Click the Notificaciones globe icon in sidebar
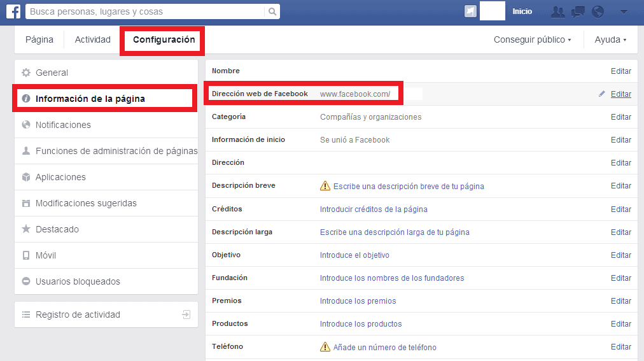 (26, 124)
